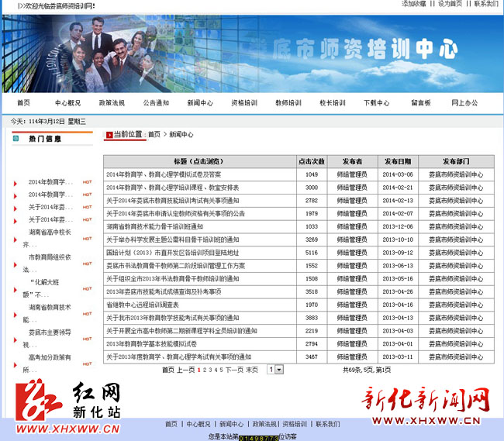Click 设为首页 link at top right

click(x=450, y=4)
